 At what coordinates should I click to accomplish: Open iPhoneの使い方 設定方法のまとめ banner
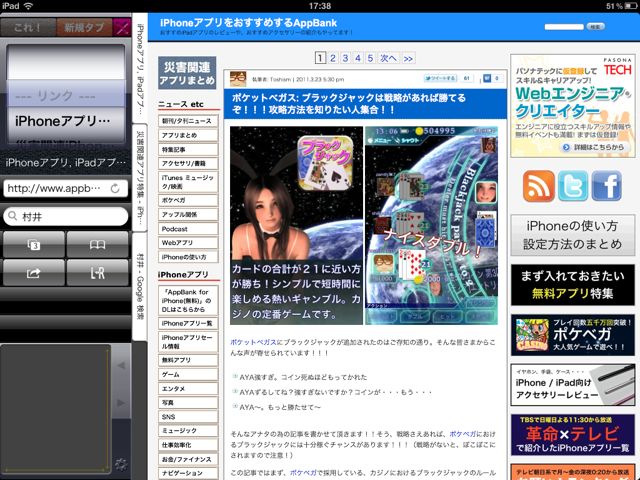point(573,235)
